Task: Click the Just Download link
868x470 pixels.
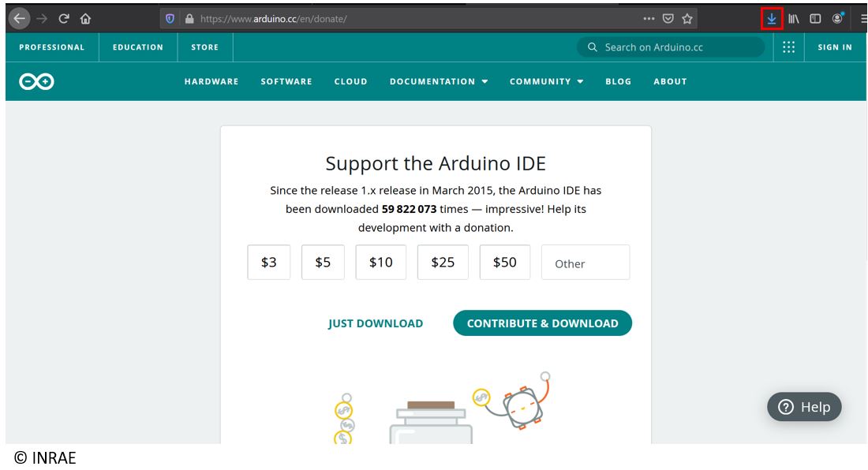Action: coord(376,323)
